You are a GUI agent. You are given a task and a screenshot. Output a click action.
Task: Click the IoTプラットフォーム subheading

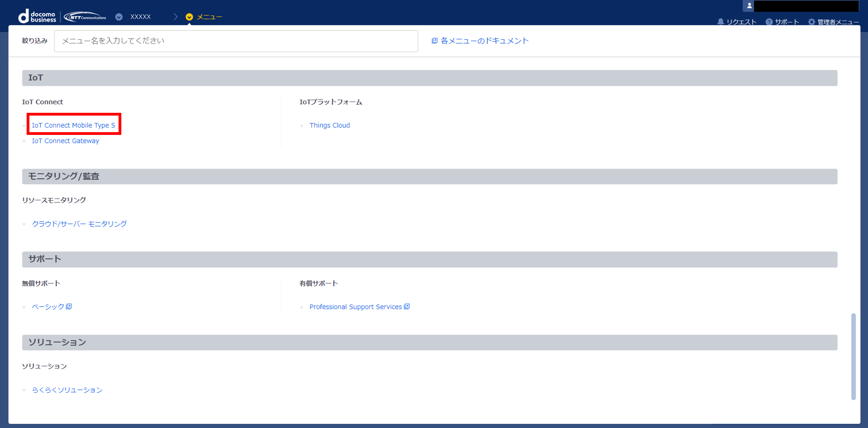pyautogui.click(x=331, y=102)
